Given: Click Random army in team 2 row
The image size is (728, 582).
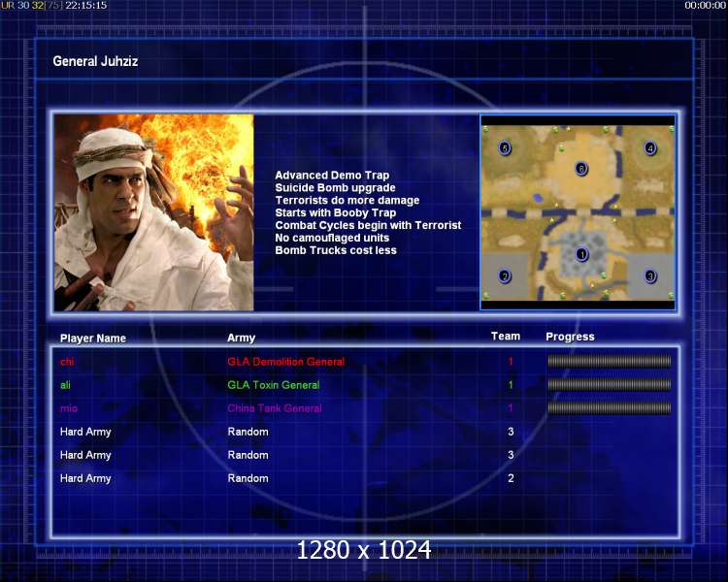Looking at the screenshot, I should [x=248, y=478].
